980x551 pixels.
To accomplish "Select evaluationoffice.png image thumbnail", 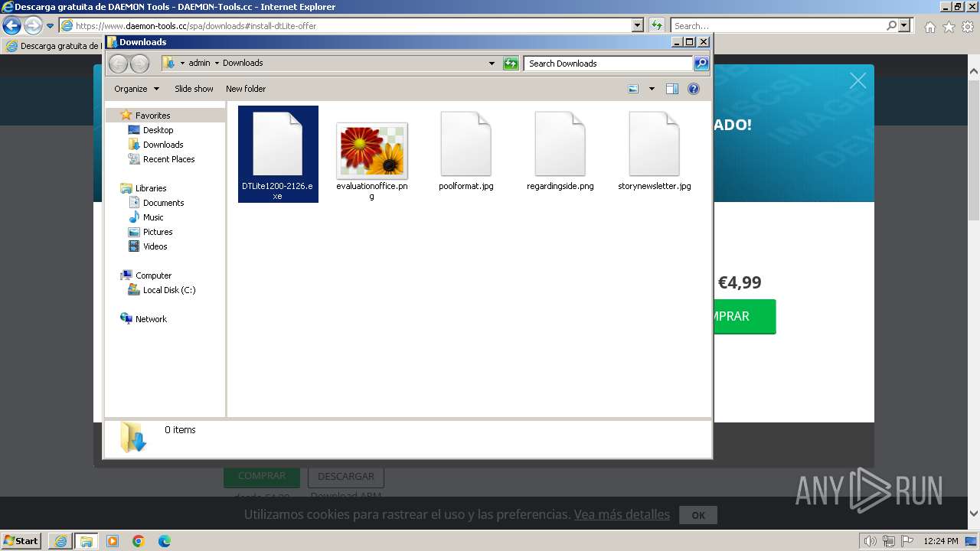I will click(371, 150).
